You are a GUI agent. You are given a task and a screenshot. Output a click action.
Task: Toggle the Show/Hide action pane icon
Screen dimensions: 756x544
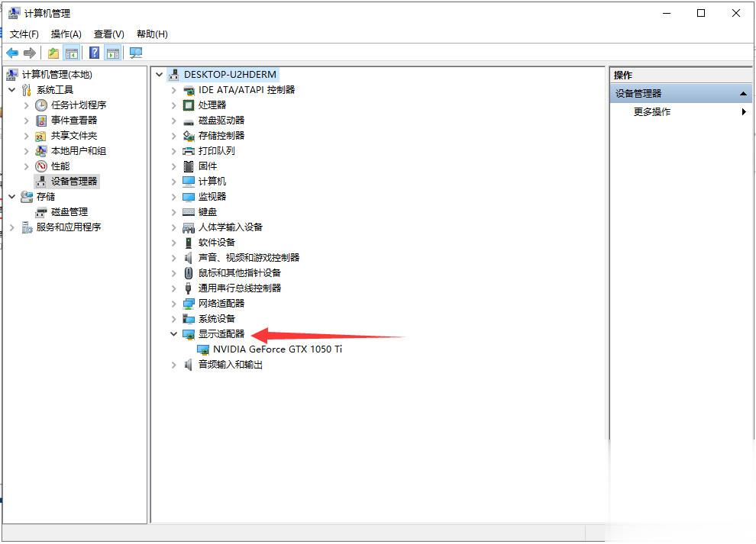pyautogui.click(x=113, y=53)
